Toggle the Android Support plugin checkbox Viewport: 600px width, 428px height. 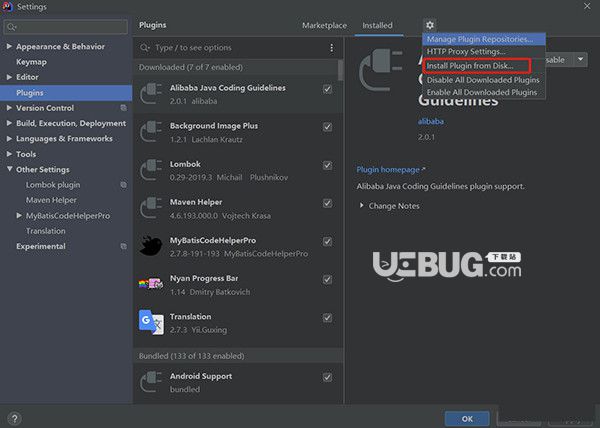(x=327, y=377)
